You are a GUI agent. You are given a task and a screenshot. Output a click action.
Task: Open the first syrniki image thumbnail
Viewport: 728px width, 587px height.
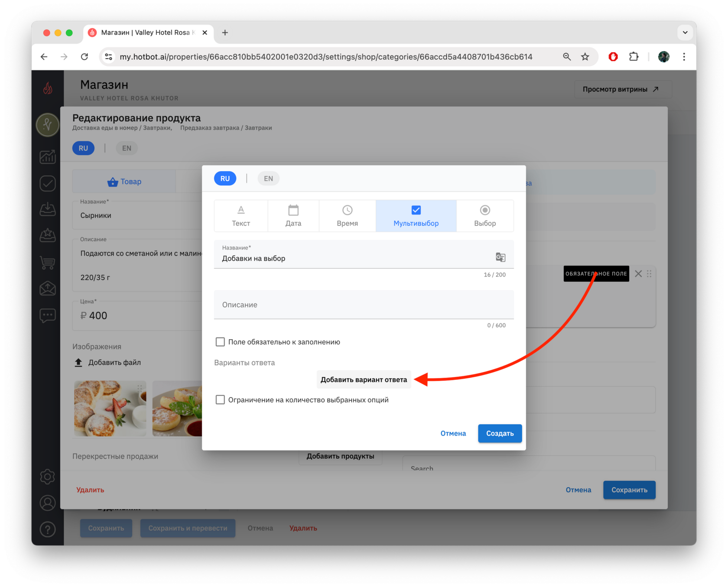point(110,409)
